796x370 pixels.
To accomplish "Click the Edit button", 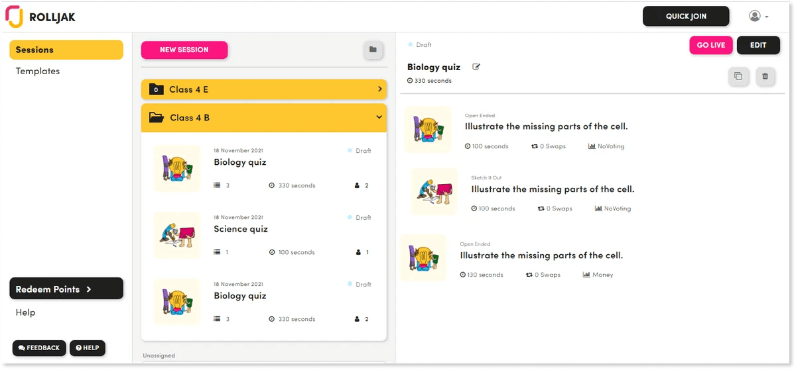I will coord(758,45).
